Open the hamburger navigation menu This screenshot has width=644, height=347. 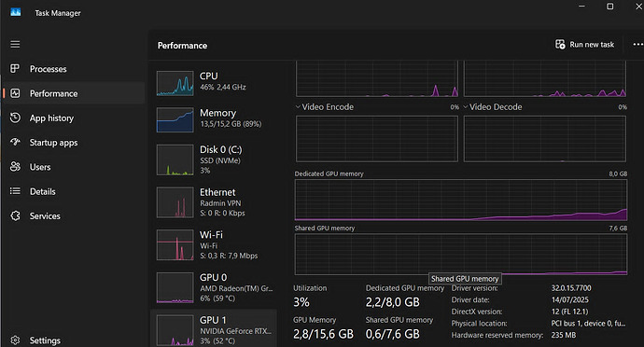click(15, 45)
